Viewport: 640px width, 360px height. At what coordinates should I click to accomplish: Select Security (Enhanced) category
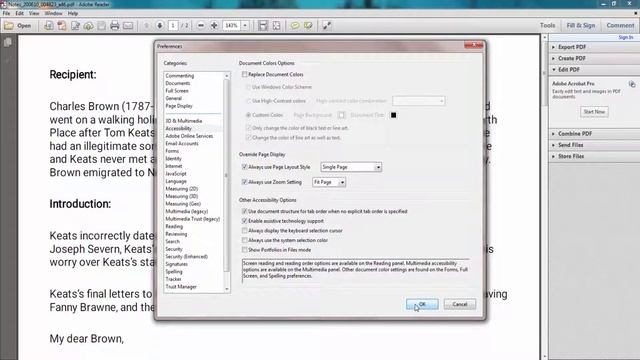(x=186, y=257)
